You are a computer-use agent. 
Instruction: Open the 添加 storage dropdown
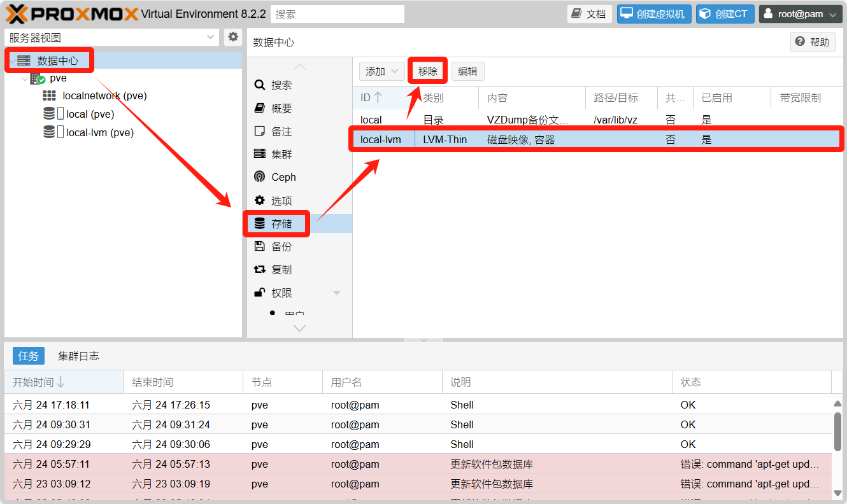point(381,71)
